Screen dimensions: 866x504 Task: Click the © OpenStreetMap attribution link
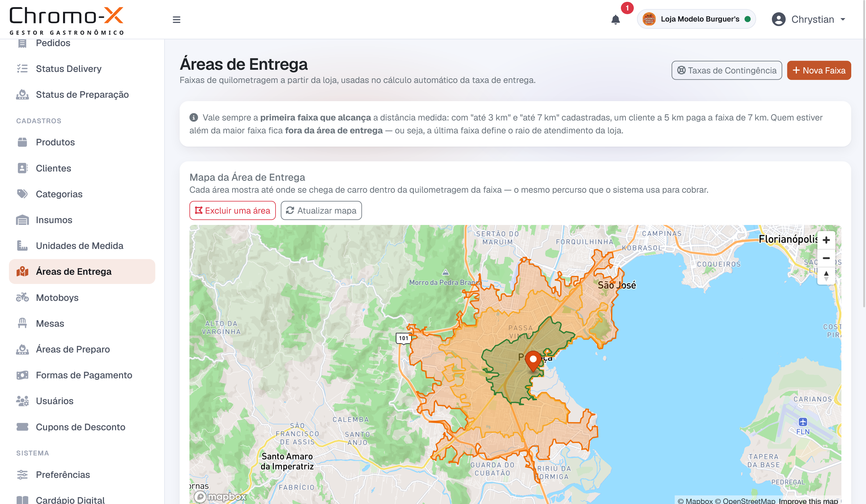[745, 501]
